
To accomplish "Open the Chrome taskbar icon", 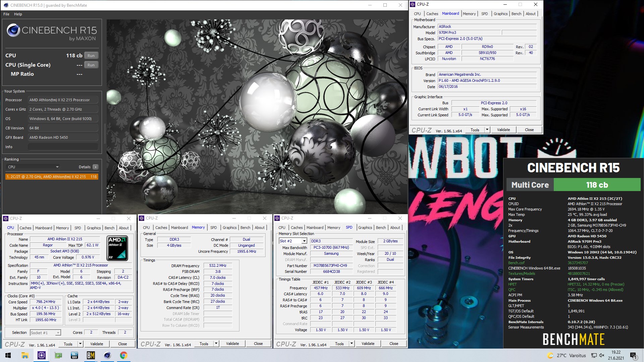I will tap(124, 355).
